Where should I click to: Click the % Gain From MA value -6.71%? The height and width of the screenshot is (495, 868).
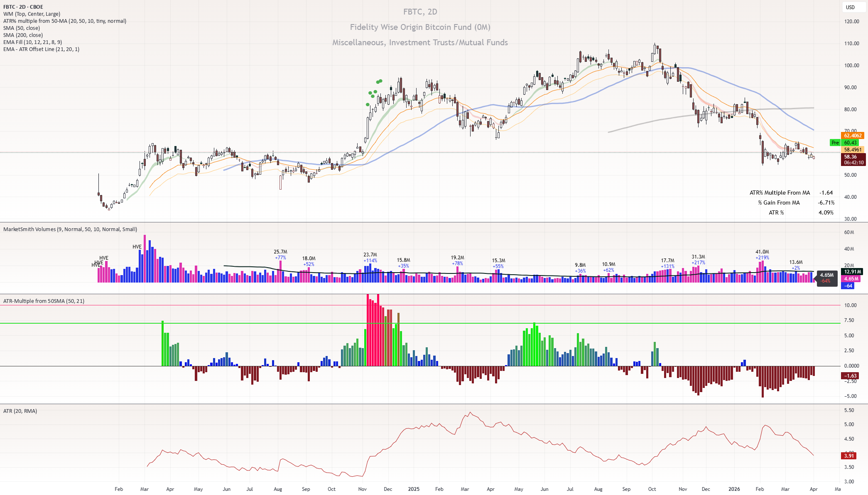[826, 202]
